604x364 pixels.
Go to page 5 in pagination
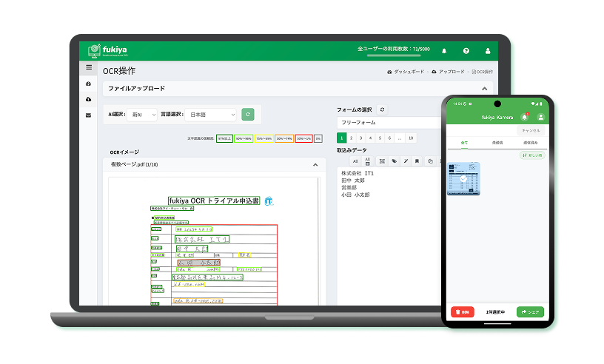point(380,138)
